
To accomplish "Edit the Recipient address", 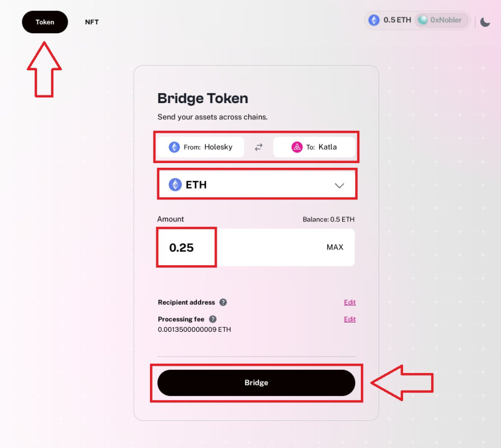I will tap(349, 302).
